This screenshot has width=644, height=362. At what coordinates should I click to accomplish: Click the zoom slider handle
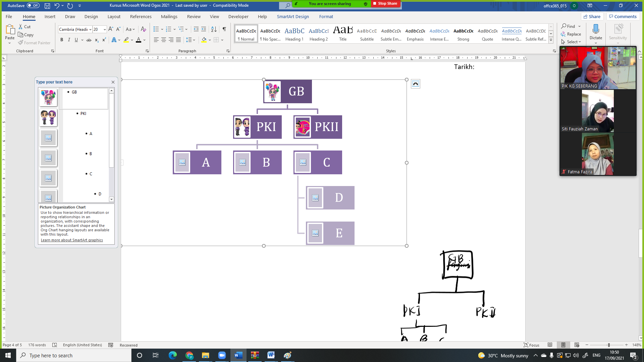click(608, 345)
